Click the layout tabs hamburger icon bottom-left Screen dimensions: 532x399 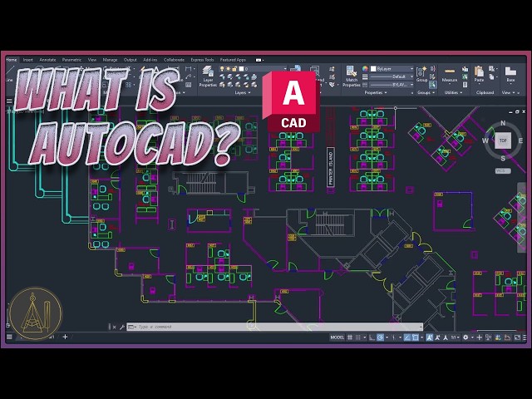(x=9, y=337)
